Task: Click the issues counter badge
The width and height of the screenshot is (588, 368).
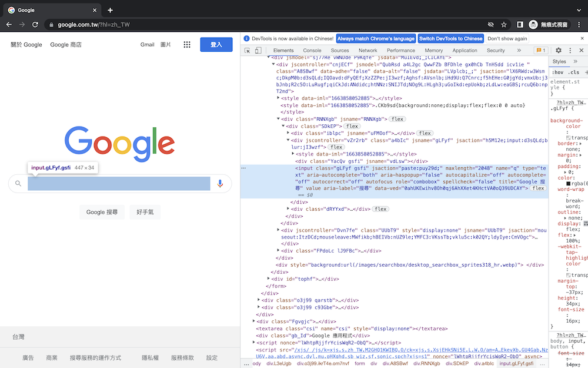Action: coord(541,50)
